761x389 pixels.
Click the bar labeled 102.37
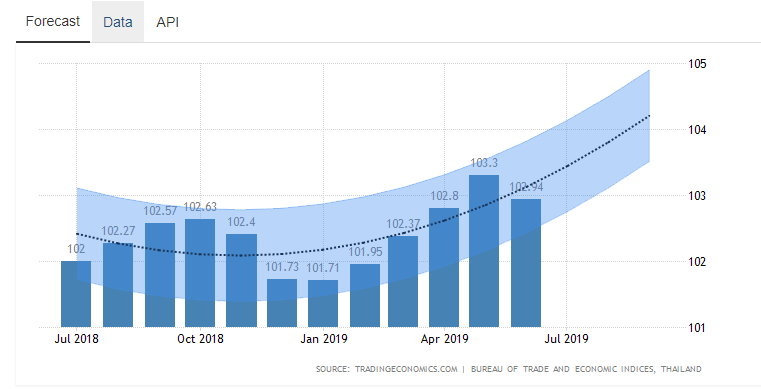[x=403, y=281]
